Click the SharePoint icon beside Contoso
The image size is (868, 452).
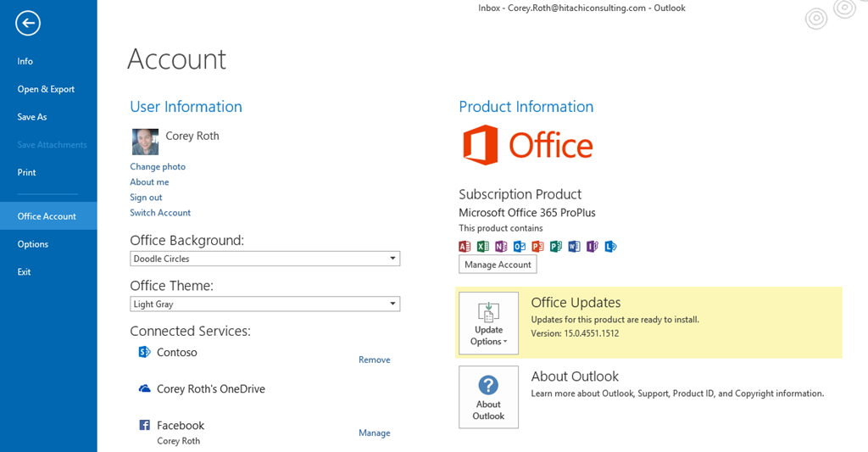[x=144, y=352]
